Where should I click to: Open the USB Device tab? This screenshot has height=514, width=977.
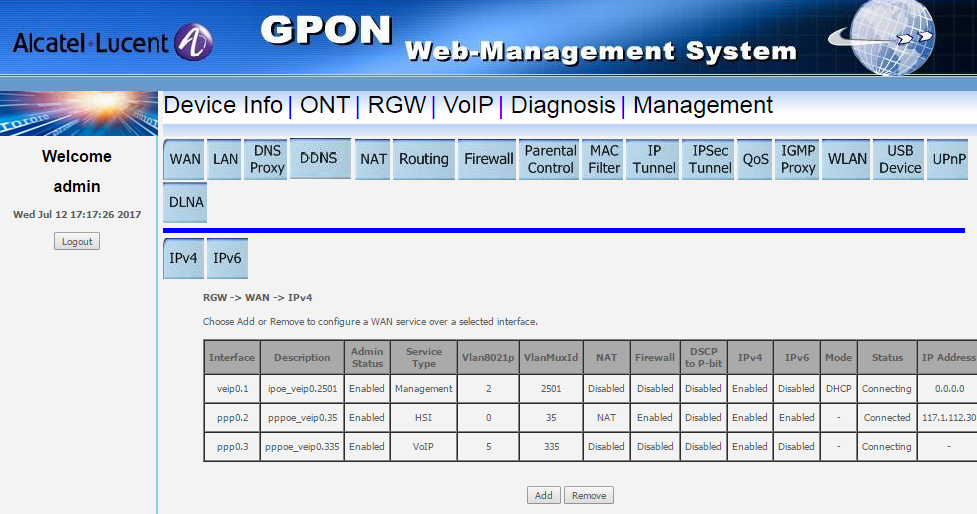tap(899, 159)
